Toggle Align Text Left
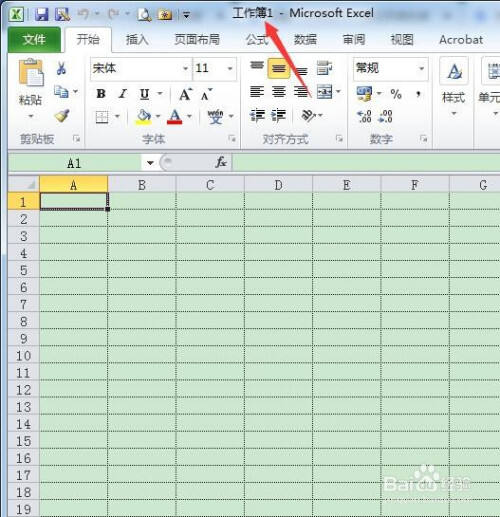The height and width of the screenshot is (517, 500). [257, 91]
